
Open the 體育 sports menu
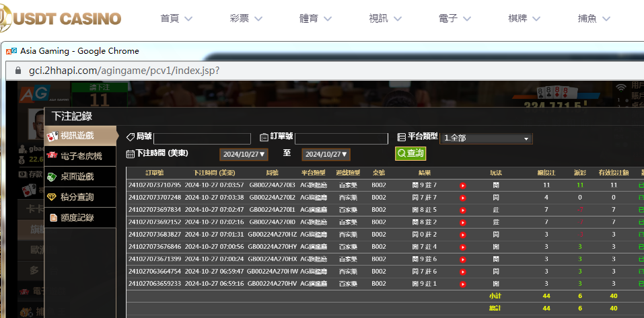pyautogui.click(x=318, y=18)
